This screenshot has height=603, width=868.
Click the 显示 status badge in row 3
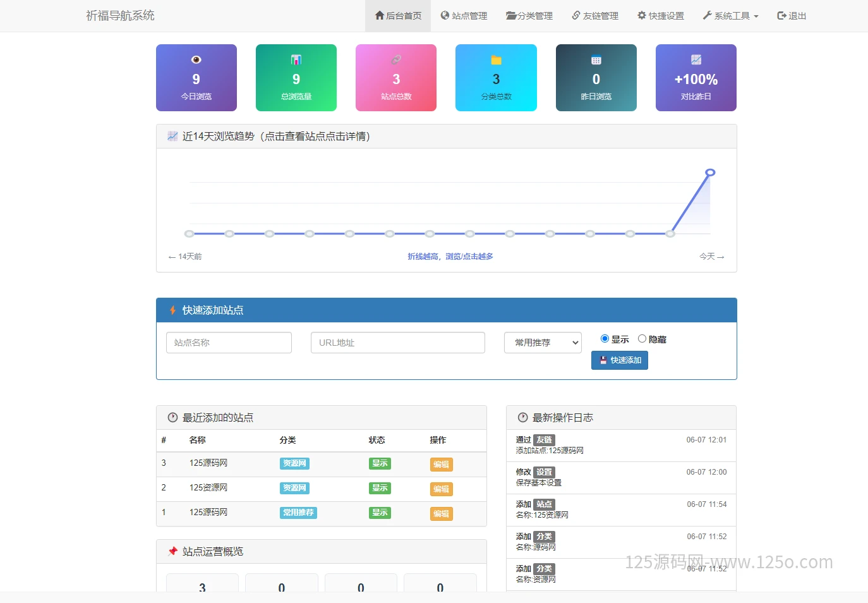click(x=380, y=463)
